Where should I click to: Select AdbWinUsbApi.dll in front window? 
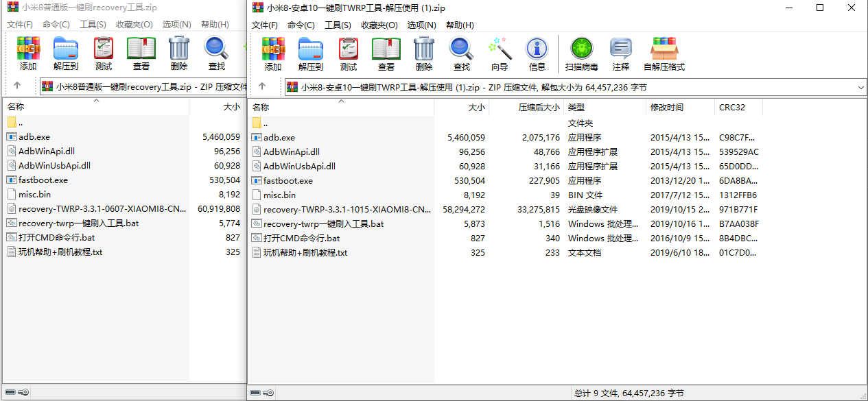tap(299, 167)
